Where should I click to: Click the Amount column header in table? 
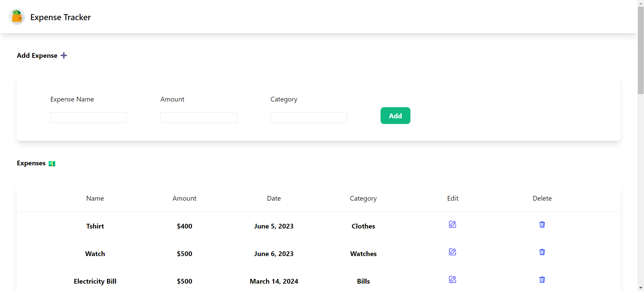(x=185, y=198)
